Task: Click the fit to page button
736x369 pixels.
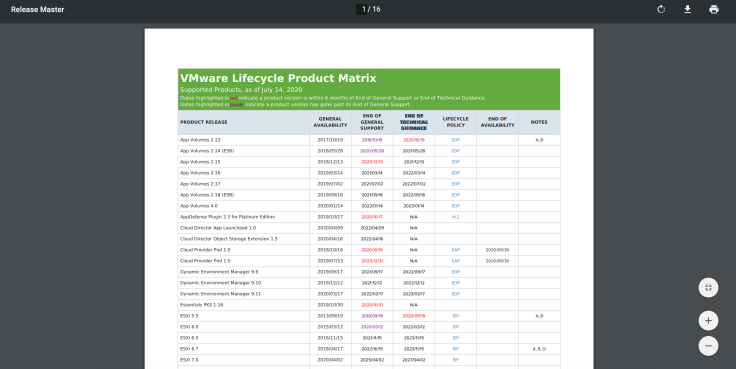Action: point(708,288)
